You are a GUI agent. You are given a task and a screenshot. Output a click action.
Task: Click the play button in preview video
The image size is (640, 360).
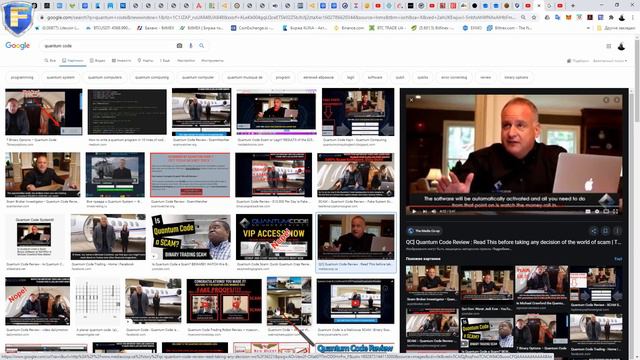[x=414, y=211]
